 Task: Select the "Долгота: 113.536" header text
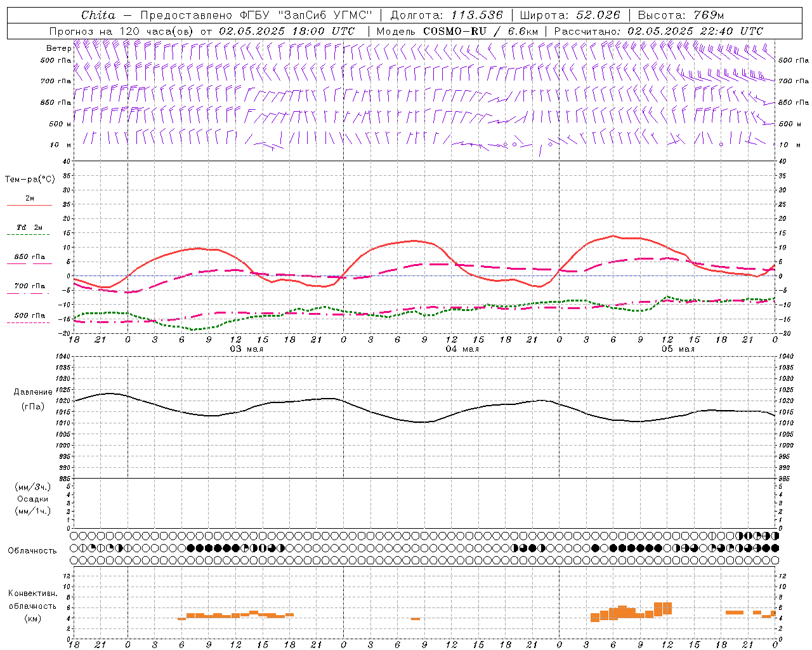click(447, 15)
